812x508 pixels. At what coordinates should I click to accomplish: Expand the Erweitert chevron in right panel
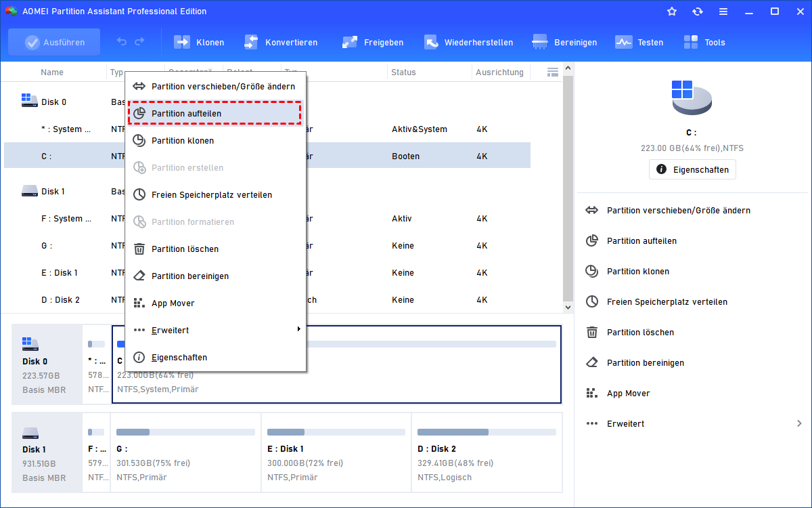click(799, 424)
